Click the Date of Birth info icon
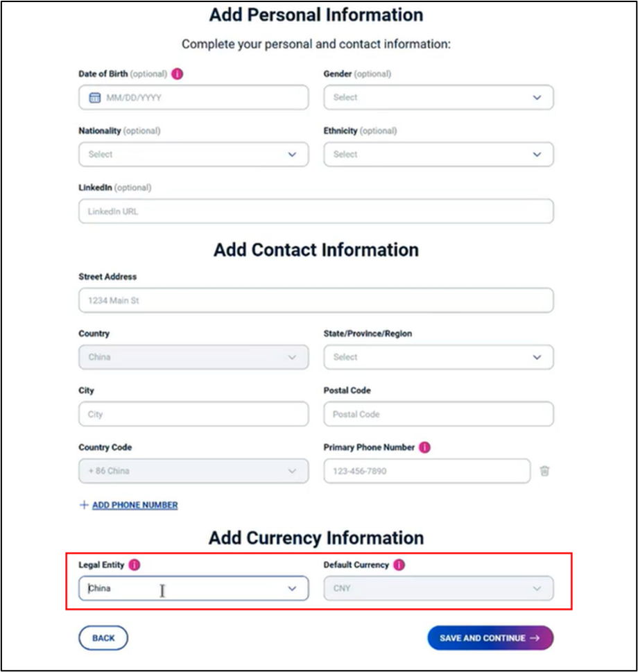This screenshot has height=672, width=638. click(x=177, y=74)
